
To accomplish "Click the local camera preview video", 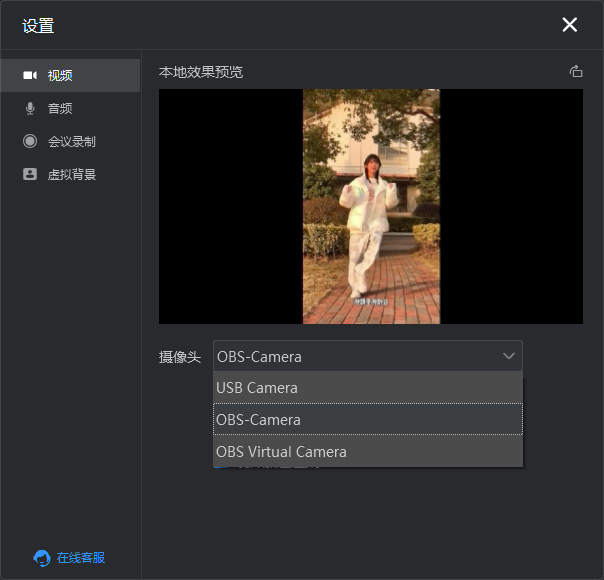I will pos(371,206).
